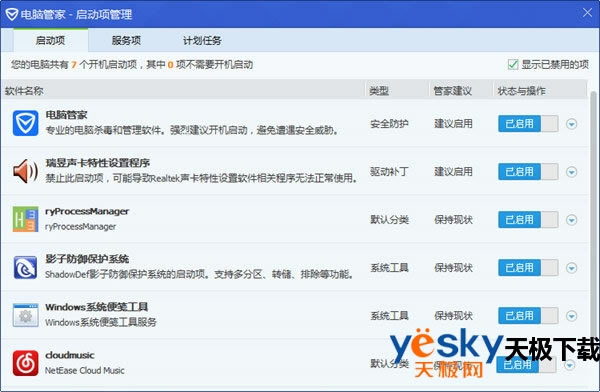Open the dropdown arrow for ryProcessManager row
This screenshot has height=392, width=600.
[572, 220]
